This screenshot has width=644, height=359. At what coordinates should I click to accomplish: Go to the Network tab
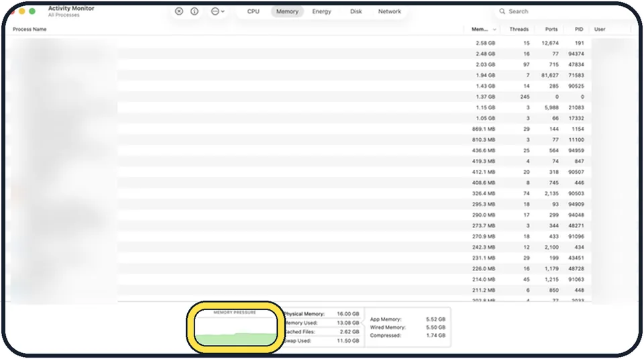[389, 11]
